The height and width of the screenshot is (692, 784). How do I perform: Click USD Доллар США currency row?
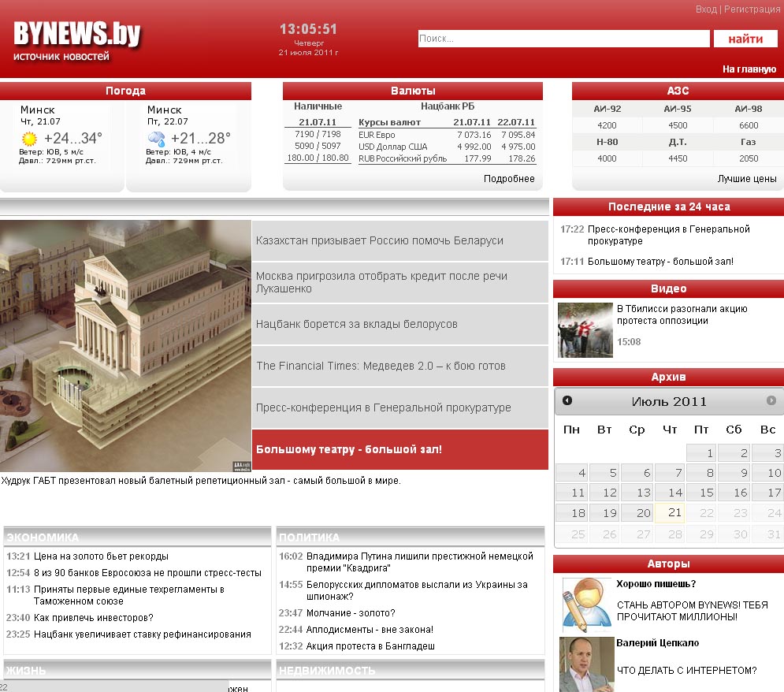point(447,147)
